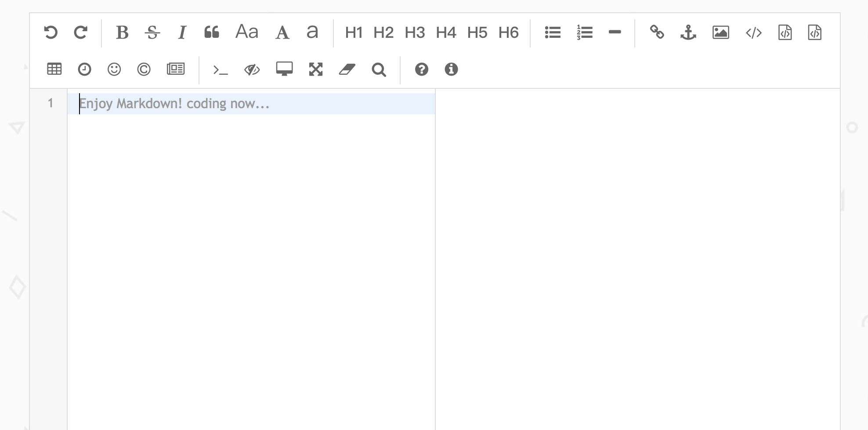The width and height of the screenshot is (868, 430).
Task: Apply strikethrough formatting
Action: (x=152, y=33)
